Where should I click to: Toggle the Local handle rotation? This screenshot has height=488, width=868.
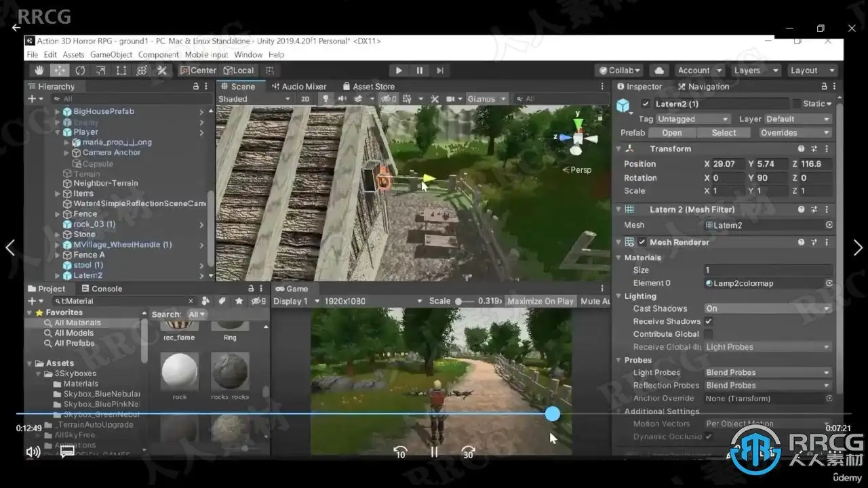tap(239, 70)
